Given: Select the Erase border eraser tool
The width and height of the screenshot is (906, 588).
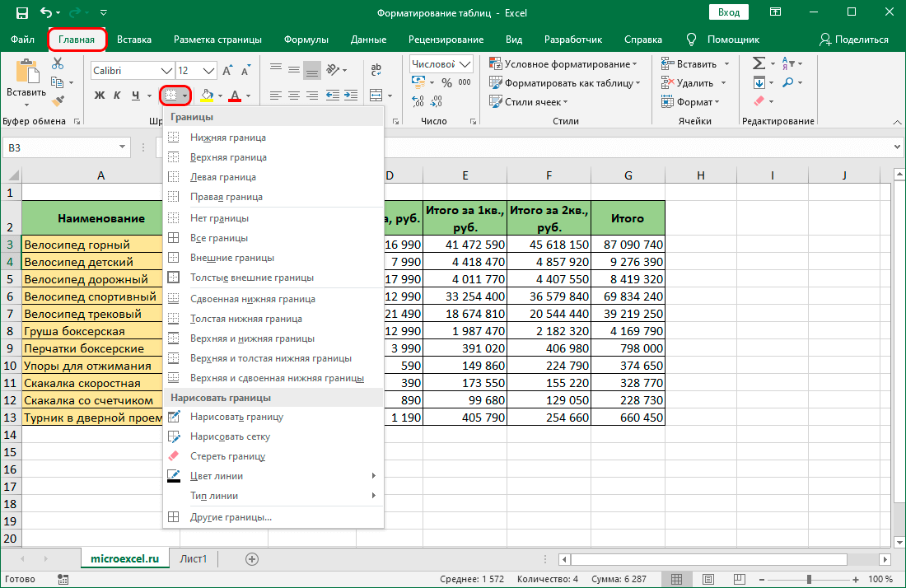Looking at the screenshot, I should 227,456.
